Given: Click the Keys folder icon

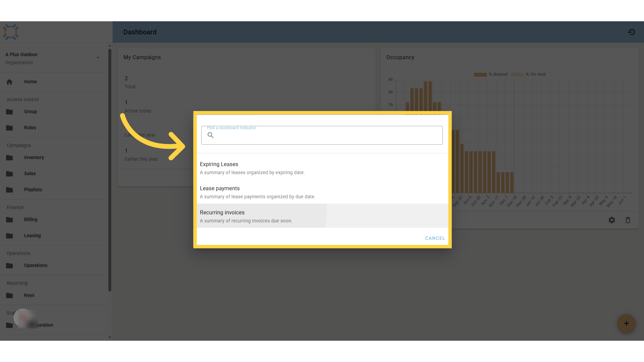Looking at the screenshot, I should click(9, 295).
